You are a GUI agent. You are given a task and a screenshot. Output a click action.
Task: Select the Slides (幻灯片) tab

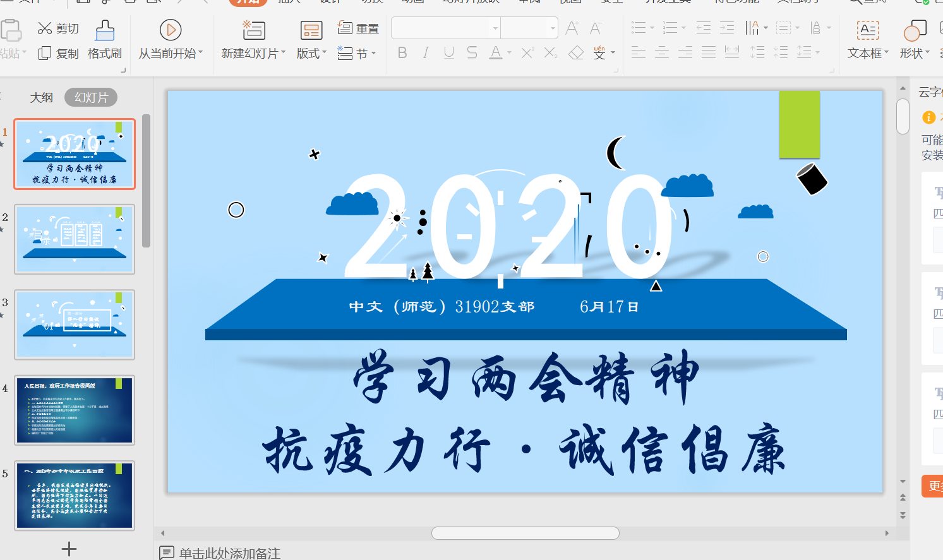pyautogui.click(x=91, y=97)
